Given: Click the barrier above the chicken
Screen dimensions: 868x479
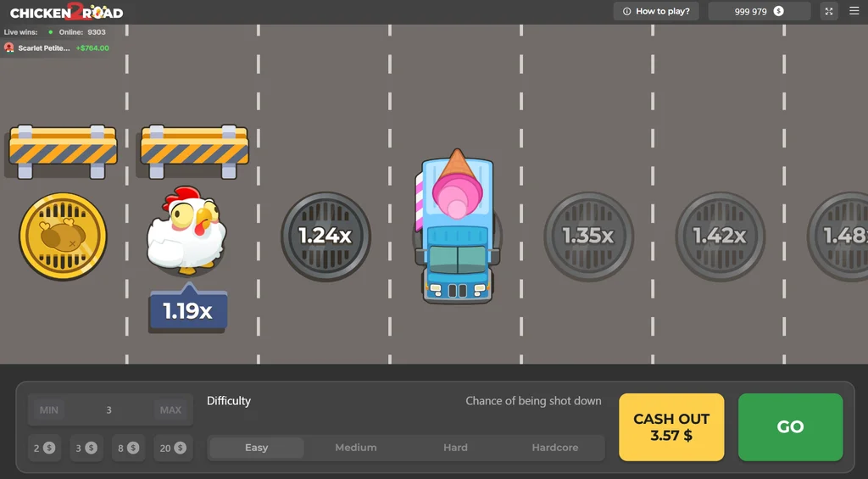Looking at the screenshot, I should coord(194,151).
